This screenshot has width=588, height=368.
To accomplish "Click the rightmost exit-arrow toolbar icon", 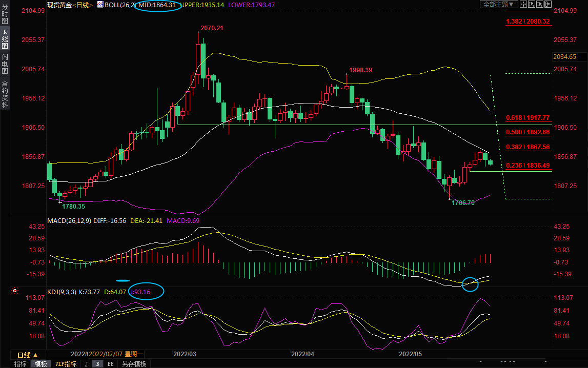I will 548,4.
